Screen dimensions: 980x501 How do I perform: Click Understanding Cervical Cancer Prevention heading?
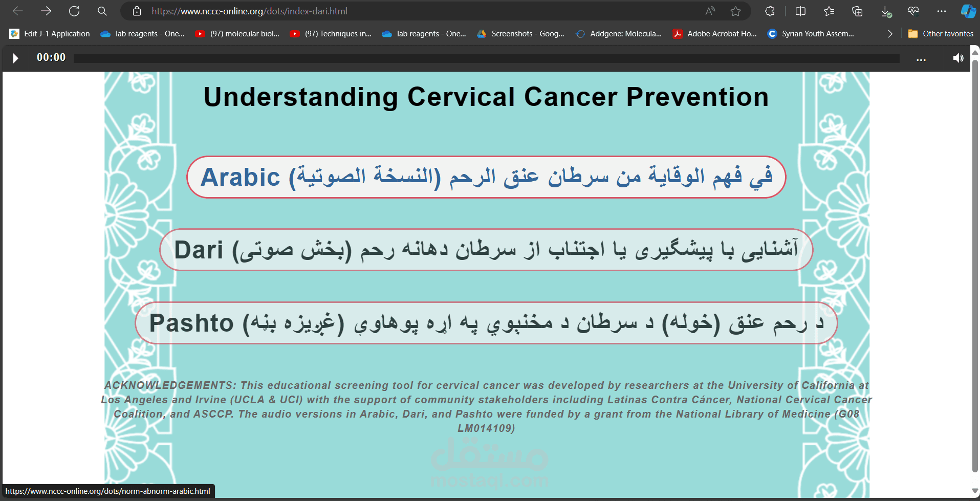[486, 97]
